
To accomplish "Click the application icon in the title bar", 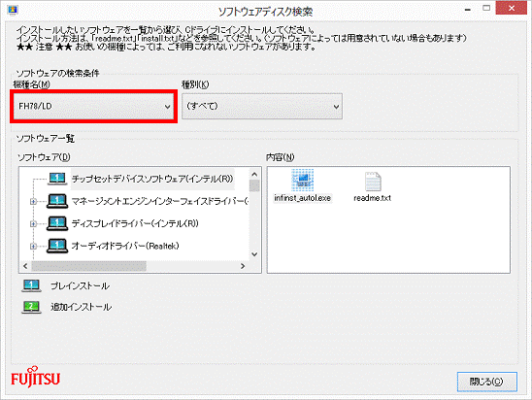I will 13,10.
